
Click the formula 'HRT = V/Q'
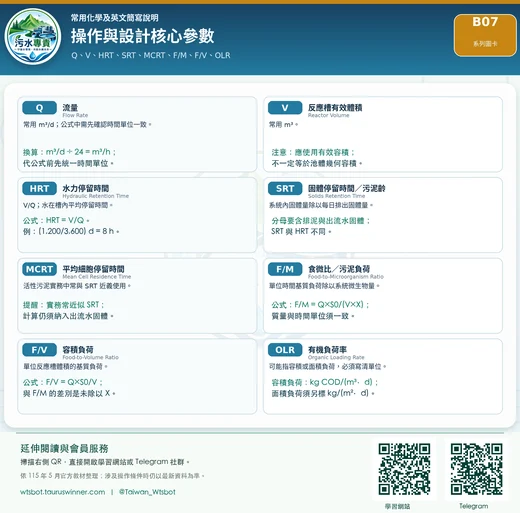[x=65, y=220]
